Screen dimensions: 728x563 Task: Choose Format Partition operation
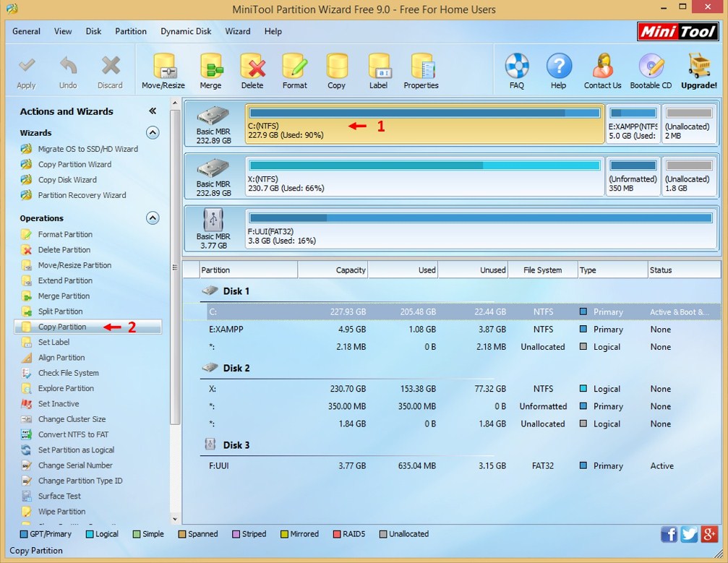point(65,234)
